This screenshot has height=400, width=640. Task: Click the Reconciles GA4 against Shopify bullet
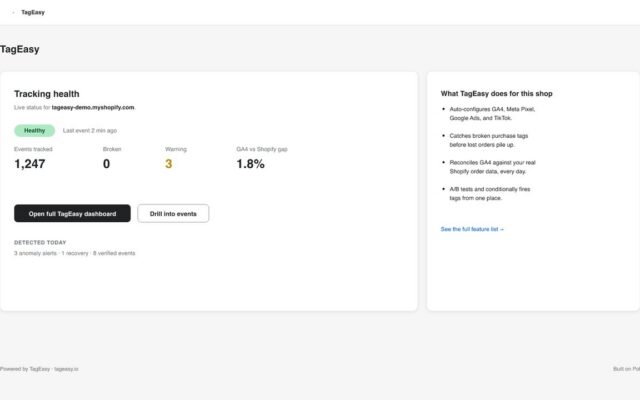pos(492,167)
